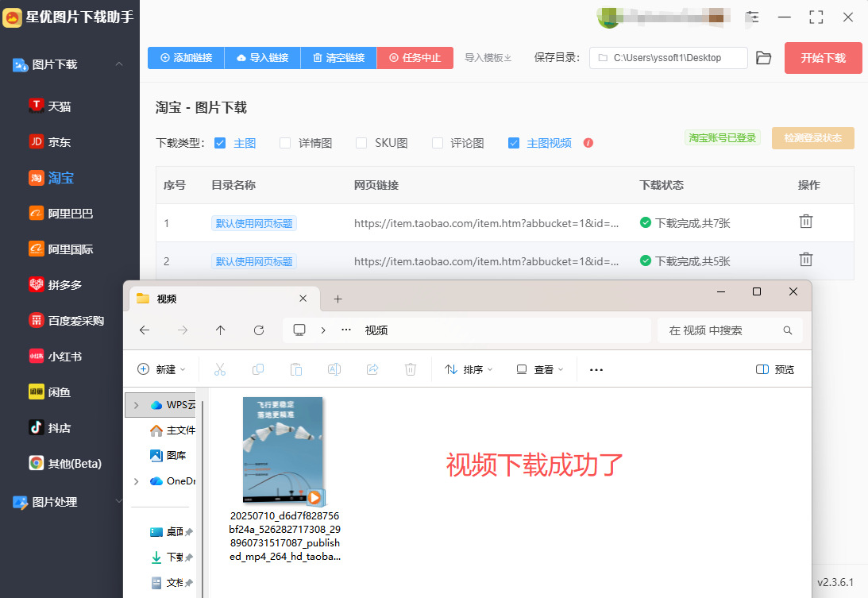This screenshot has height=598, width=868.
Task: Toggle the Explorer 预览 preview pane
Action: [775, 369]
